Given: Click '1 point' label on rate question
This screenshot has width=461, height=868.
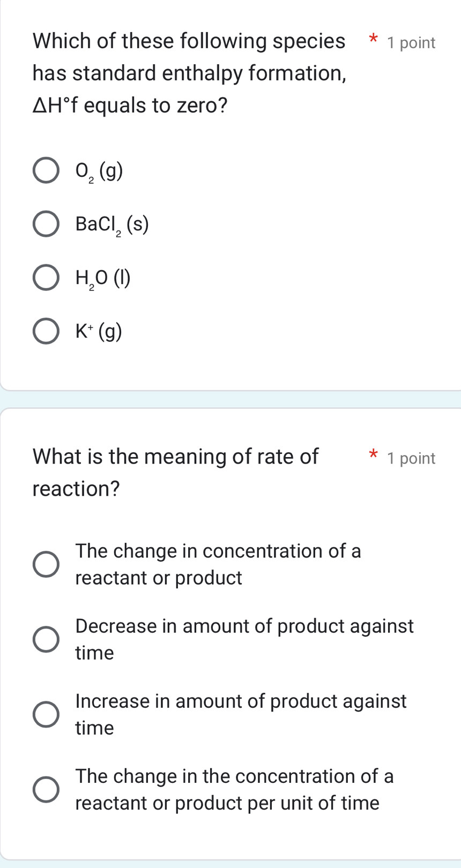Looking at the screenshot, I should 411,459.
